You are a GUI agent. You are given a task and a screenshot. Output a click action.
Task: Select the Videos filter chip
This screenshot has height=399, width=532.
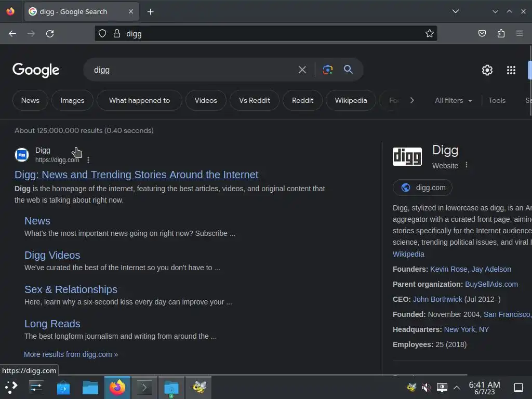click(206, 100)
